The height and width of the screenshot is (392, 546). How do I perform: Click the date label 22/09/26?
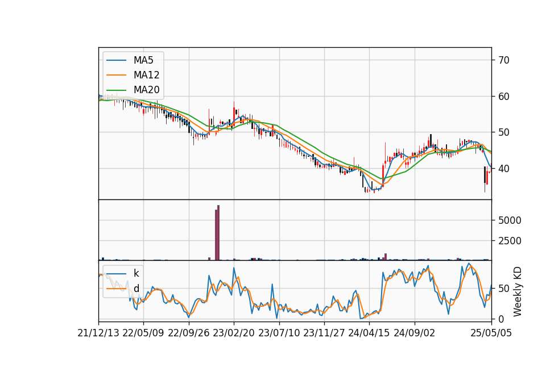[189, 333]
